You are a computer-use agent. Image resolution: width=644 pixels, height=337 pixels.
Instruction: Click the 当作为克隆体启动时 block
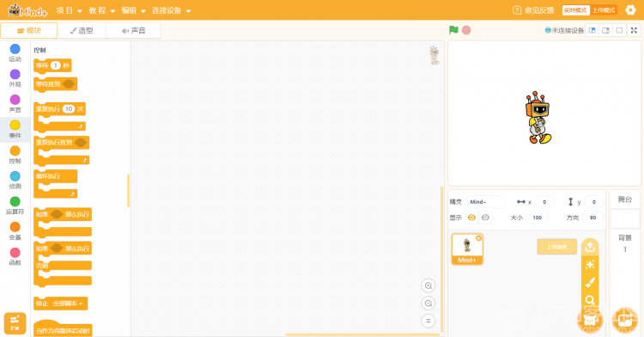coord(63,328)
